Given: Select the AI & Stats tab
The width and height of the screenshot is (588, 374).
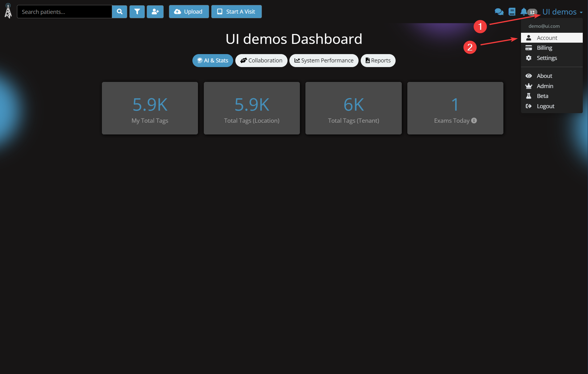Looking at the screenshot, I should pos(213,61).
